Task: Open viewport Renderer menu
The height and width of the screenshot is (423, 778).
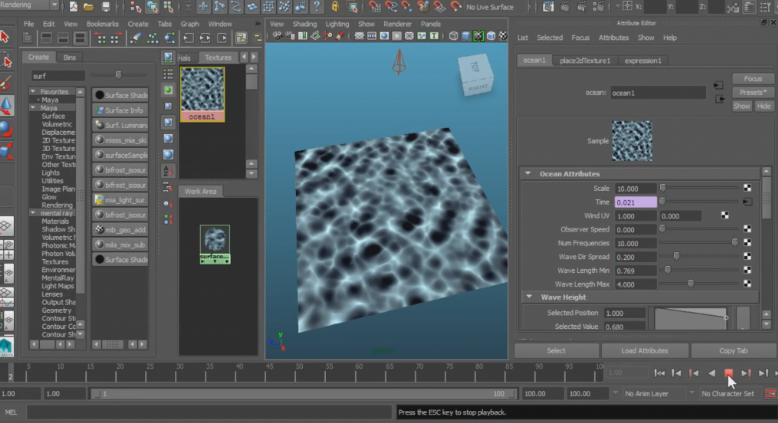Action: pyautogui.click(x=397, y=24)
